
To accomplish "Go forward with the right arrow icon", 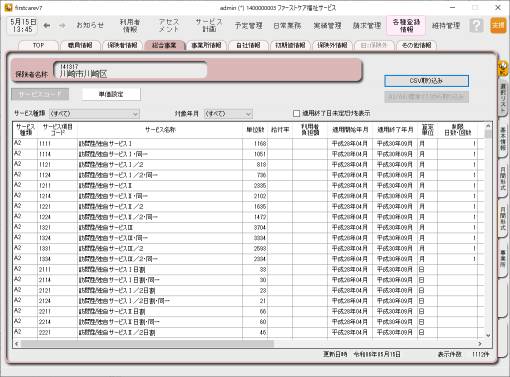I will click(x=62, y=25).
